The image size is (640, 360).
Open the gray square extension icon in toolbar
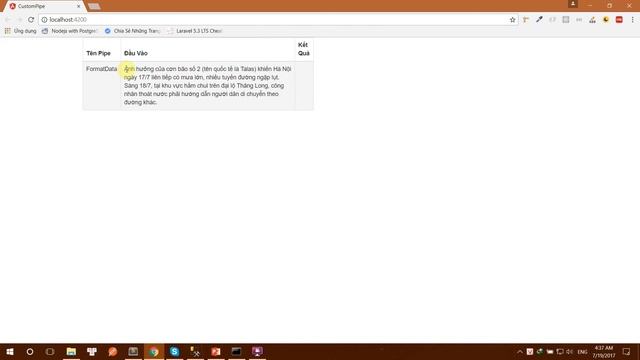(566, 20)
